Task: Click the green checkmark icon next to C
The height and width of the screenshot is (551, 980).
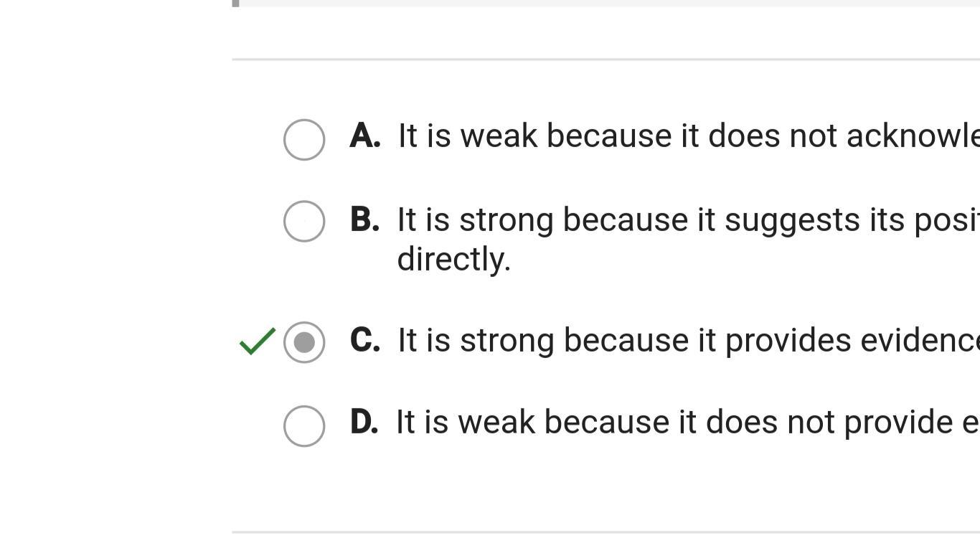Action: [257, 342]
